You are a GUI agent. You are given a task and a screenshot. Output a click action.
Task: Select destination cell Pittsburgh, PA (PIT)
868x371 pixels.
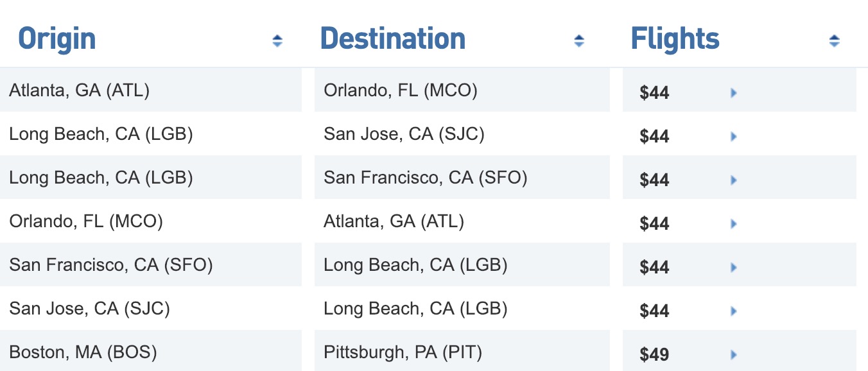tap(403, 352)
